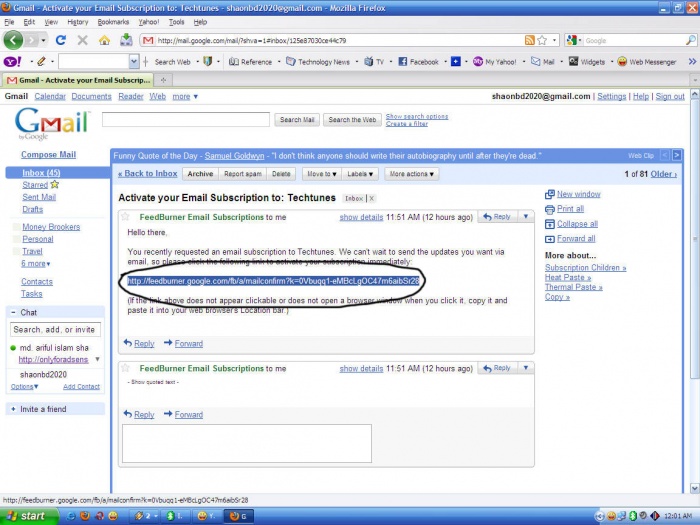Viewport: 700px width, 525px height.
Task: Click the My Yahoo! toolbar icon
Action: click(478, 62)
